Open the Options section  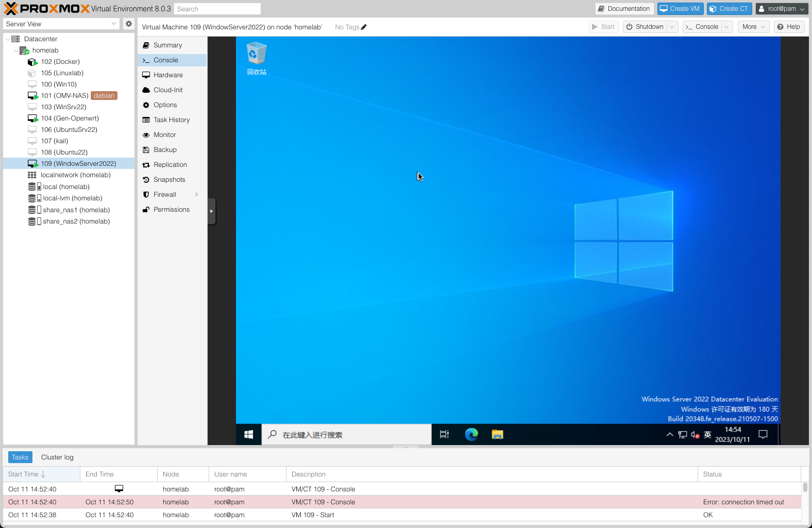[x=172, y=105]
